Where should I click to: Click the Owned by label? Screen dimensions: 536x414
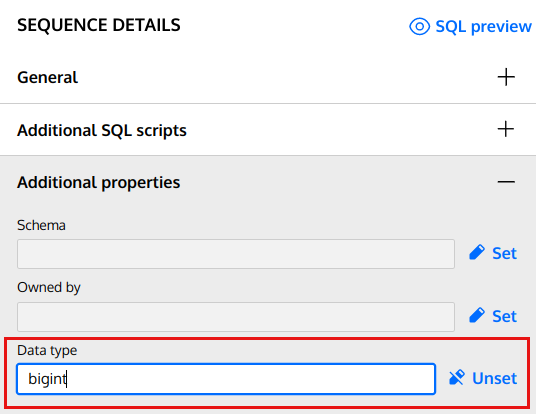coord(49,288)
